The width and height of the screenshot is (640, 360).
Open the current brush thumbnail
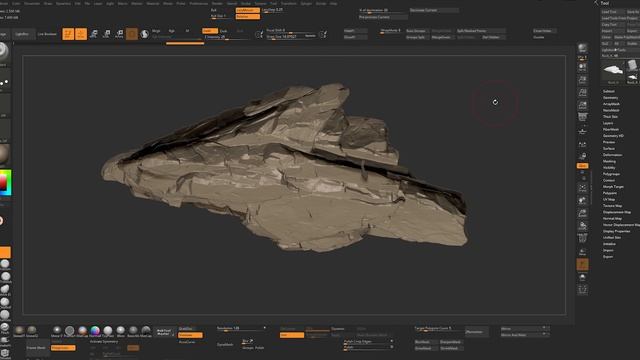click(x=4, y=53)
